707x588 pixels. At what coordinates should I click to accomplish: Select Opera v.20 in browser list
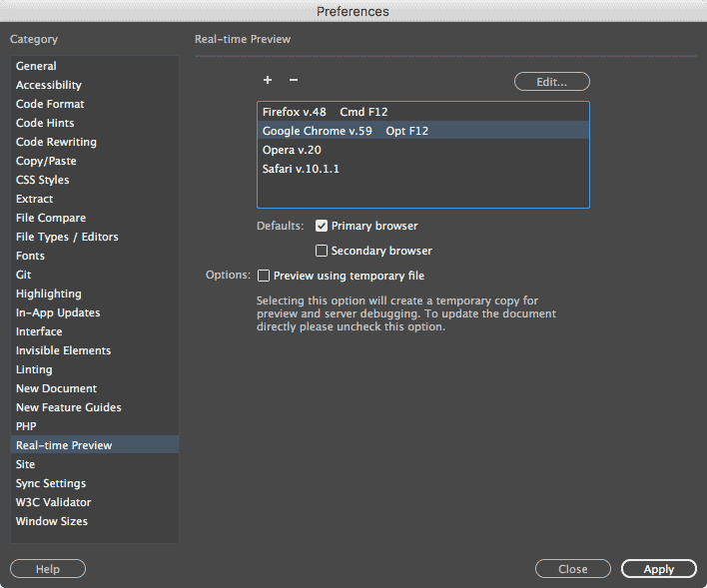point(292,150)
